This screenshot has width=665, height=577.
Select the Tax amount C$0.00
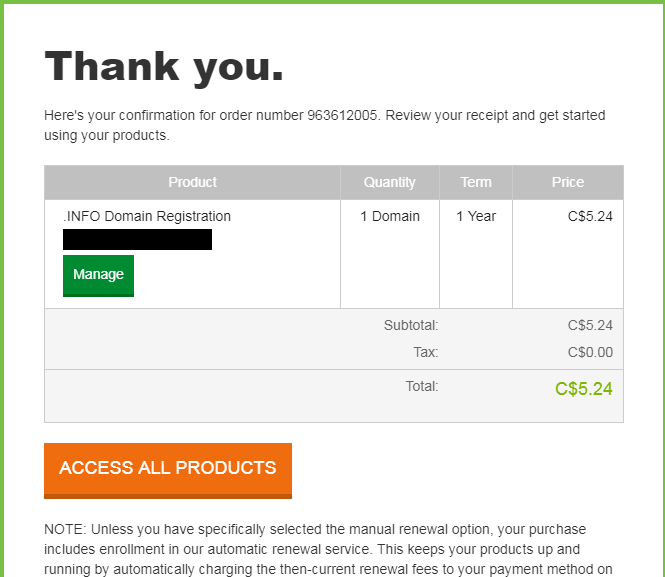pyautogui.click(x=590, y=352)
